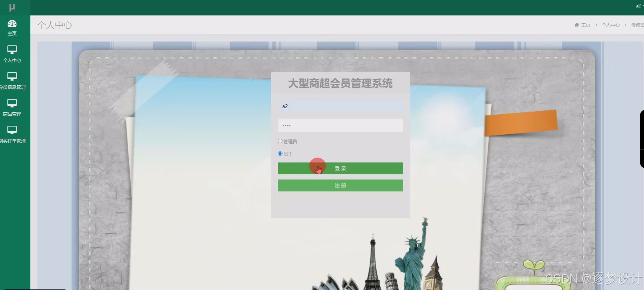
Task: Click the 注册 register button
Action: [340, 185]
